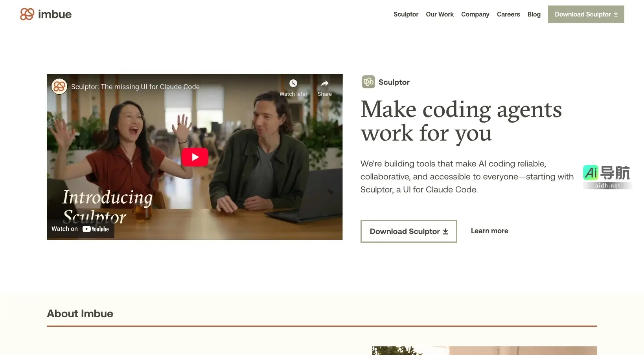Image resolution: width=644 pixels, height=355 pixels.
Task: Click the green header Download Sculptor button
Action: (x=586, y=14)
